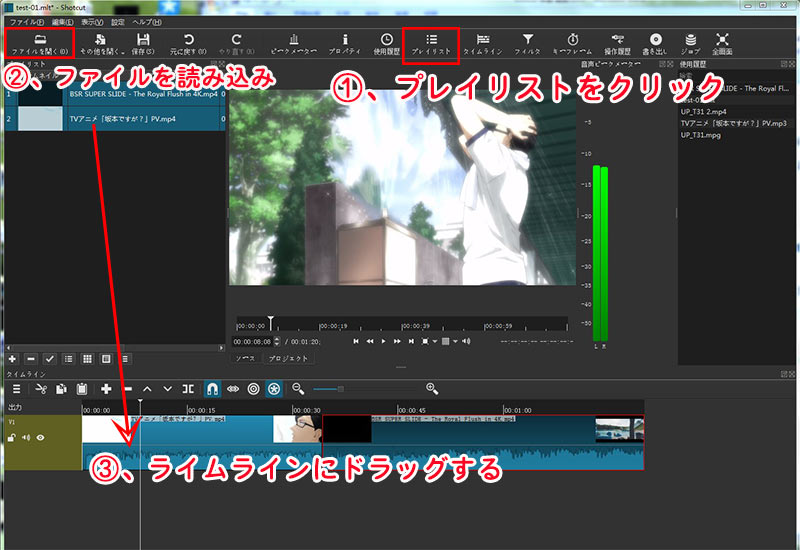Click the Open File toolbar button
This screenshot has height=550, width=800.
(40, 44)
